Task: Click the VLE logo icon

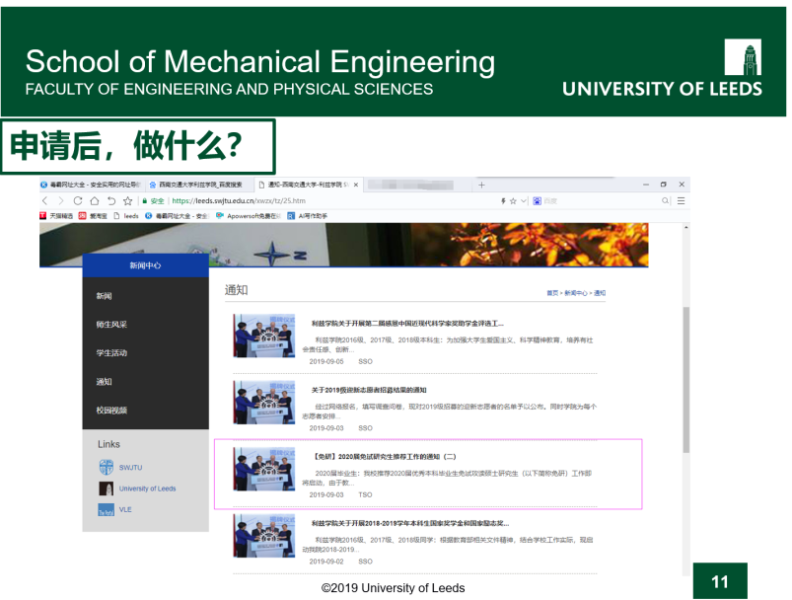Action: click(106, 510)
